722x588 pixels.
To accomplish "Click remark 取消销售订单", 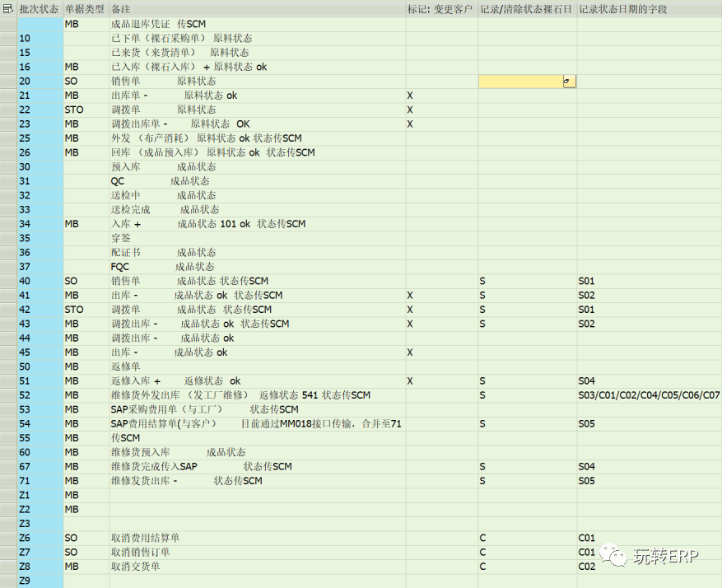I will [x=141, y=552].
